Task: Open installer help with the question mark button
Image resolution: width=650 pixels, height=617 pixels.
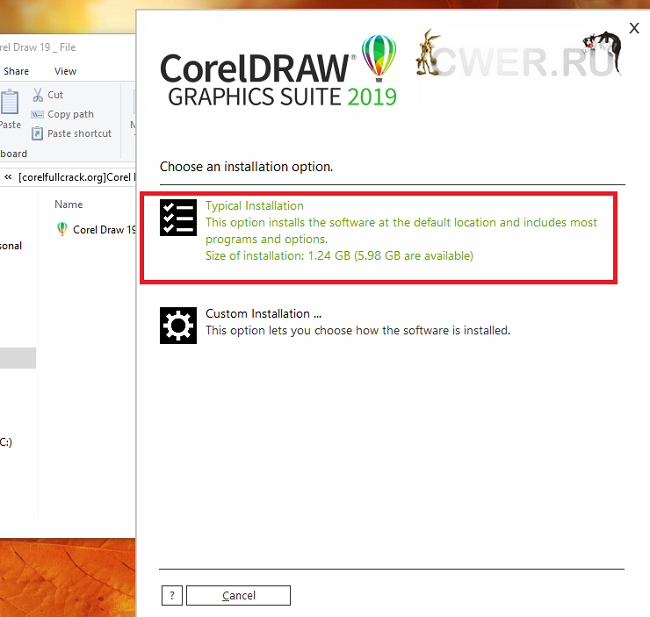Action: [x=172, y=595]
